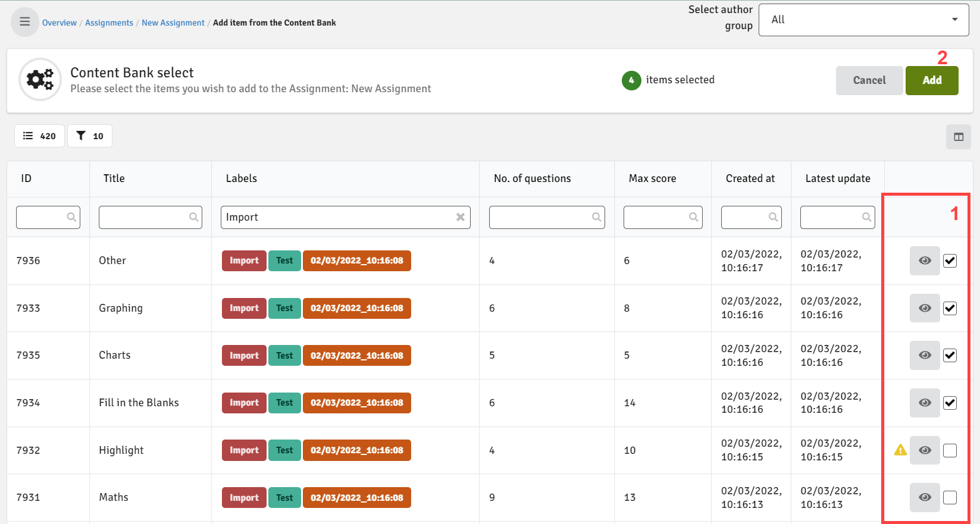This screenshot has width=980, height=524.
Task: Click the Content Bank gears icon
Action: click(40, 79)
